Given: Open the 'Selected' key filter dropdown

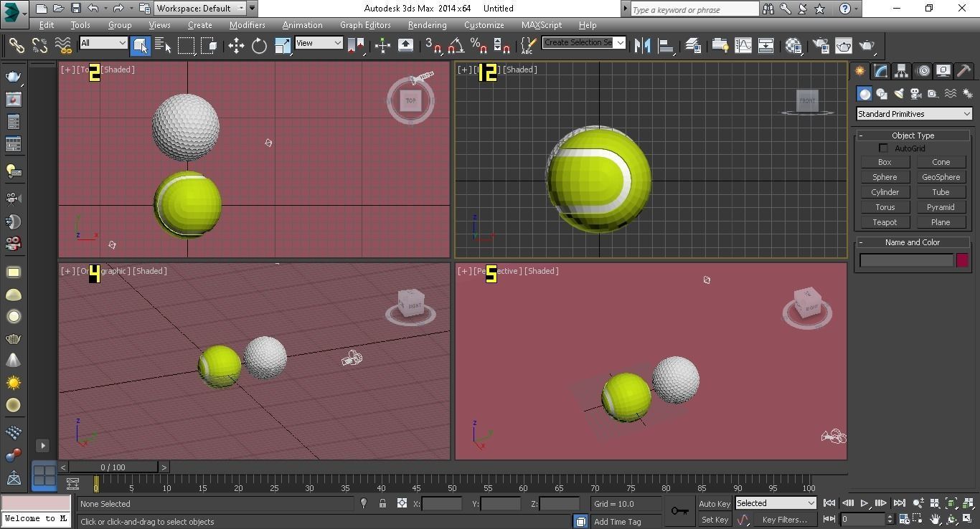Looking at the screenshot, I should tap(776, 503).
